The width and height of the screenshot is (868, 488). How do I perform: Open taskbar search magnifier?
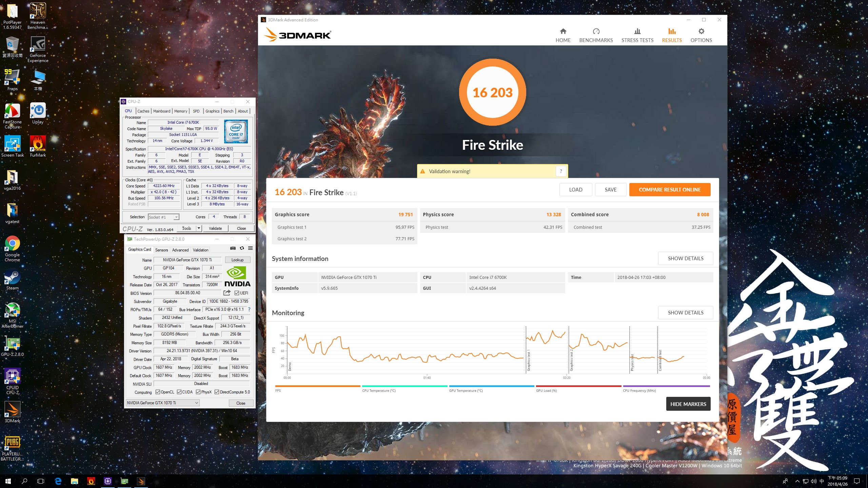click(x=24, y=481)
